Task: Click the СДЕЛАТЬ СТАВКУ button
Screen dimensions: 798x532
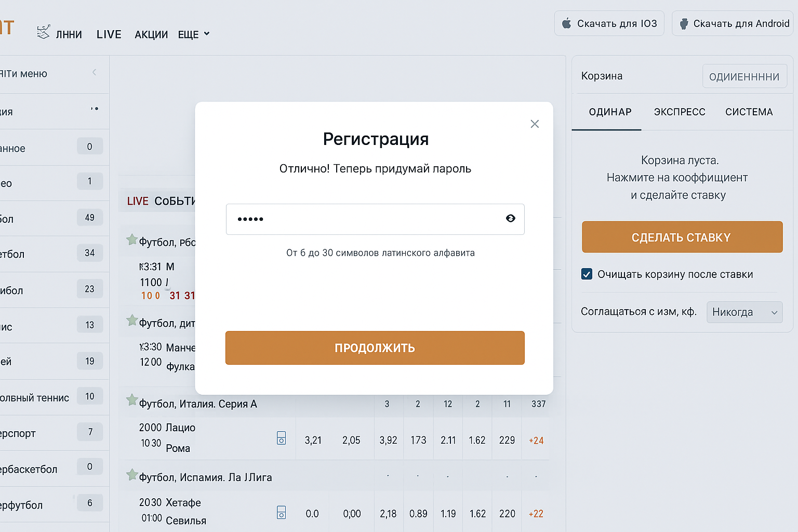Action: click(x=682, y=237)
